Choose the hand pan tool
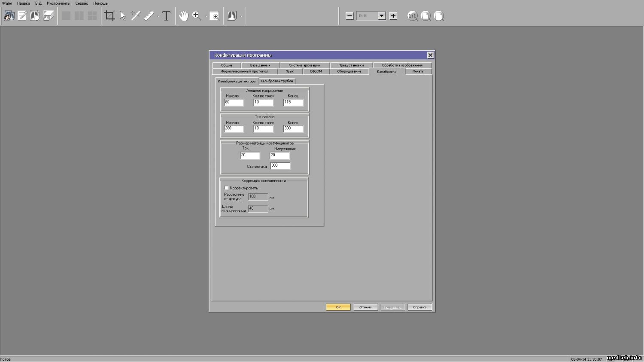 (x=184, y=16)
